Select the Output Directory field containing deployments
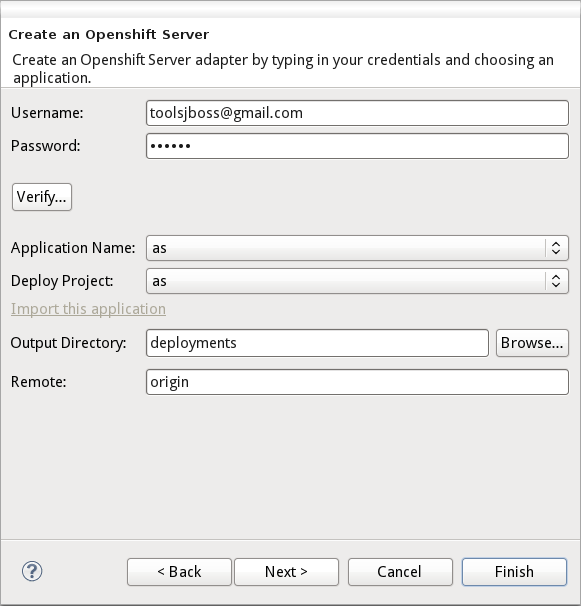The width and height of the screenshot is (581, 606). coord(317,343)
